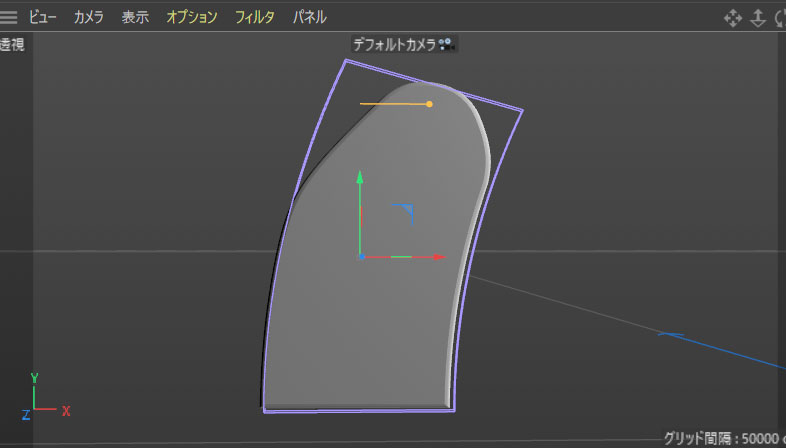Screen dimensions: 786x448
Task: Click the blue Z-axis dot at gizmo origin
Action: (360, 257)
